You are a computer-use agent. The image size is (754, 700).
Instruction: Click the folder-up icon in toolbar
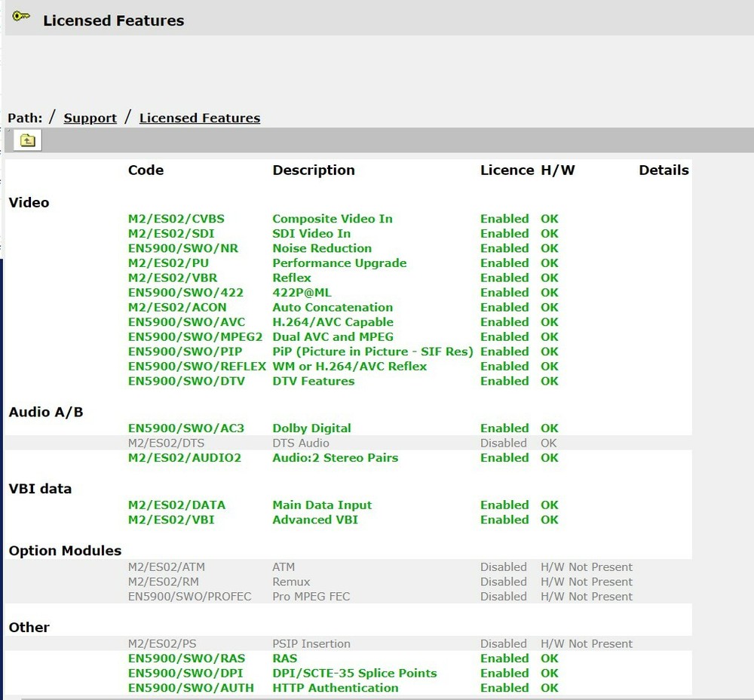tap(27, 140)
